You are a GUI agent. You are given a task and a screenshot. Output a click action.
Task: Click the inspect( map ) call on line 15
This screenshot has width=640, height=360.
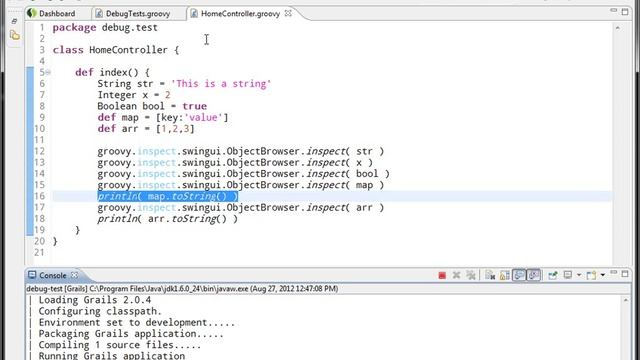345,185
